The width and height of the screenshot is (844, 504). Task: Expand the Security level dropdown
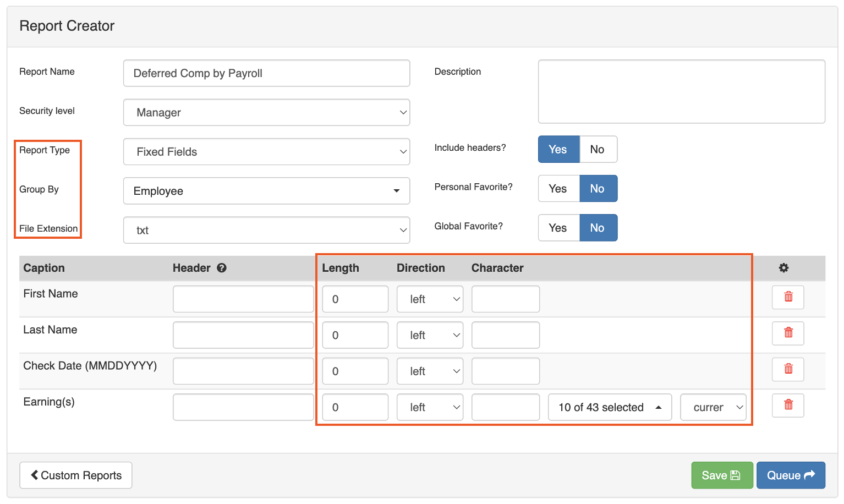(x=266, y=112)
